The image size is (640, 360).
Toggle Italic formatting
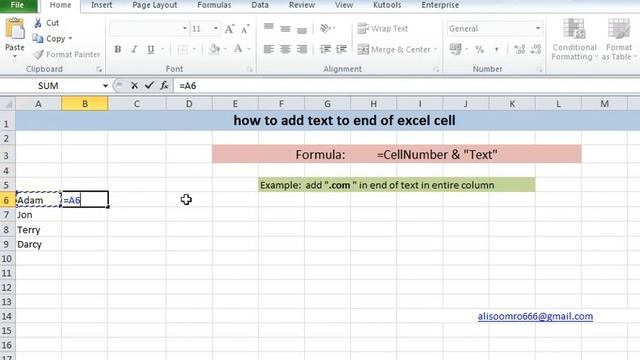click(134, 49)
